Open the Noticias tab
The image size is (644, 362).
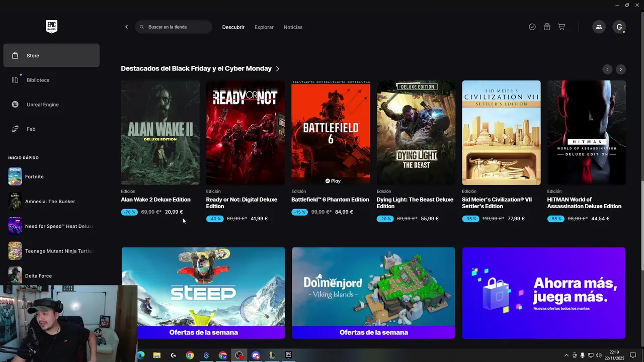pyautogui.click(x=293, y=27)
